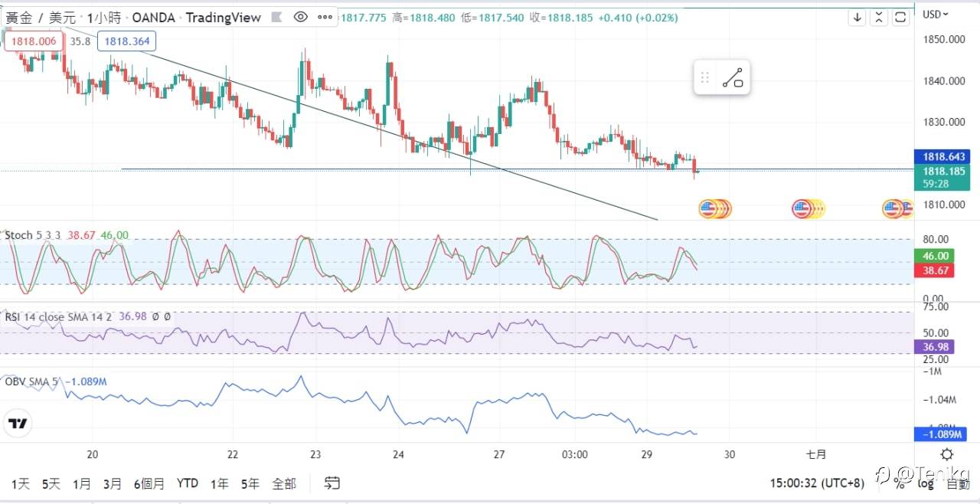The height and width of the screenshot is (504, 980).
Task: Click the red 1818.006 sell price box
Action: [31, 41]
